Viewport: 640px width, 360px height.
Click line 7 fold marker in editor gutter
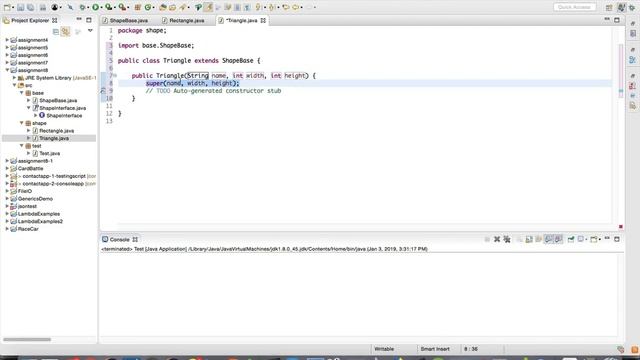coord(115,76)
